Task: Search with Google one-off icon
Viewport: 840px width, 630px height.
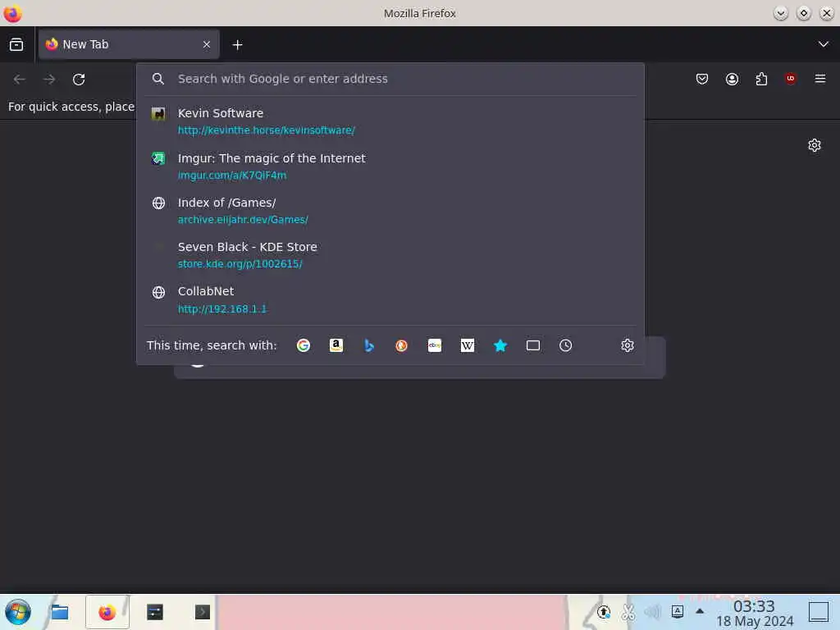Action: pos(304,345)
